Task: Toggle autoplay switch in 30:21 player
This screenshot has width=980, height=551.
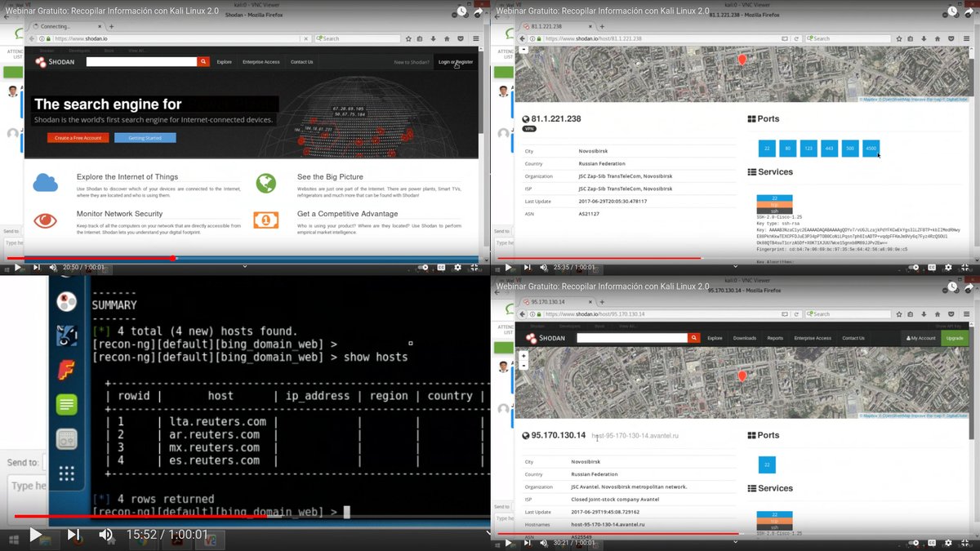Action: pyautogui.click(x=914, y=542)
